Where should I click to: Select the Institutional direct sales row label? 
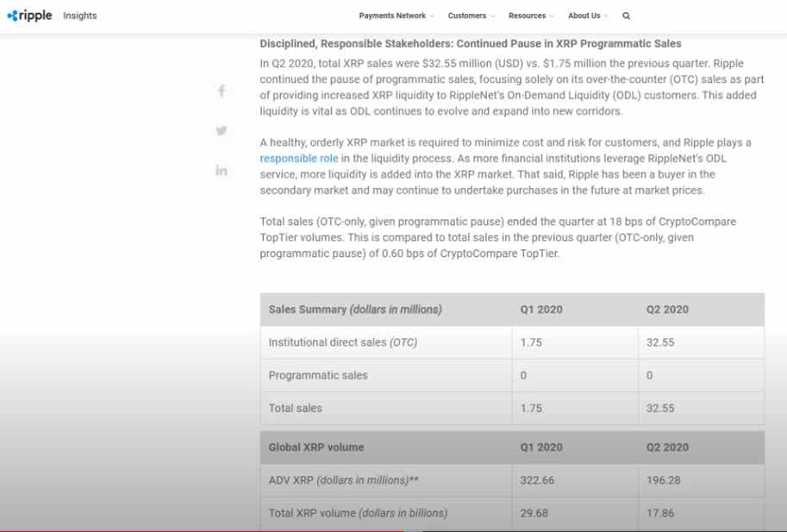point(343,342)
